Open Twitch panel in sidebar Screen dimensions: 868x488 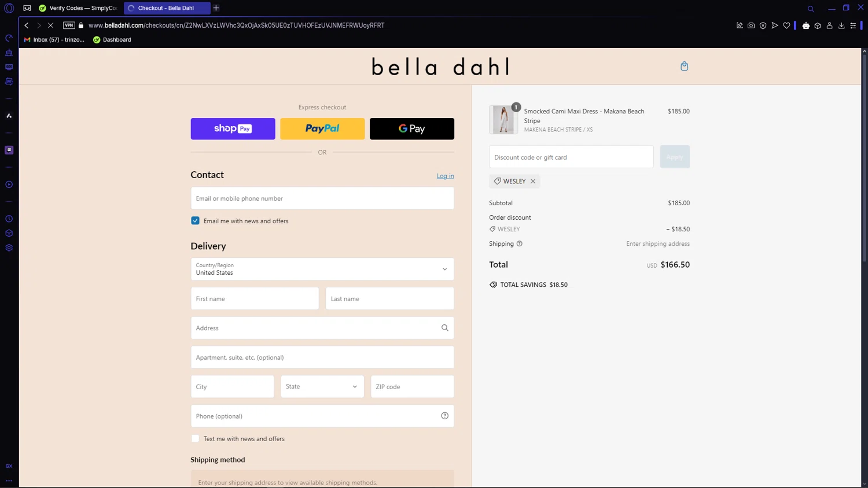9,150
